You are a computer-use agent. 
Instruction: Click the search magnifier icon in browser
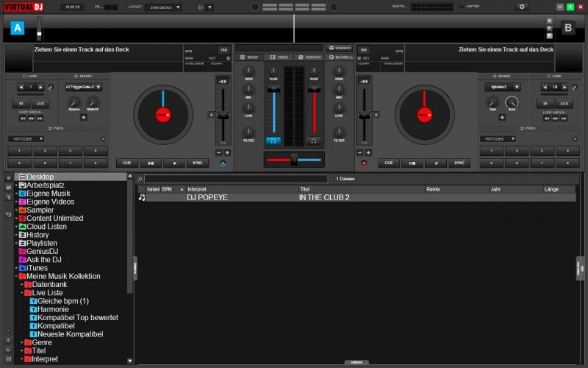coord(140,179)
